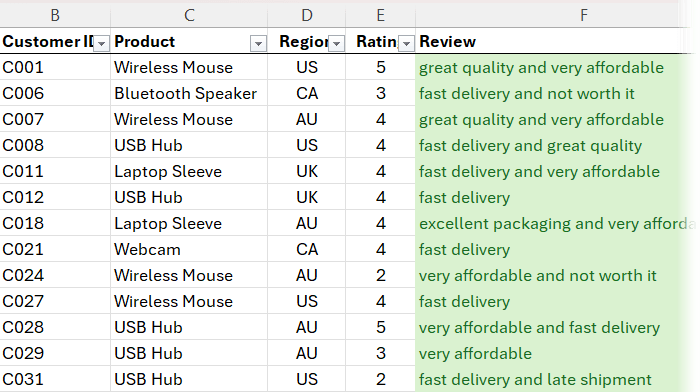Select cell with customer C031
The width and height of the screenshot is (700, 392).
[55, 379]
